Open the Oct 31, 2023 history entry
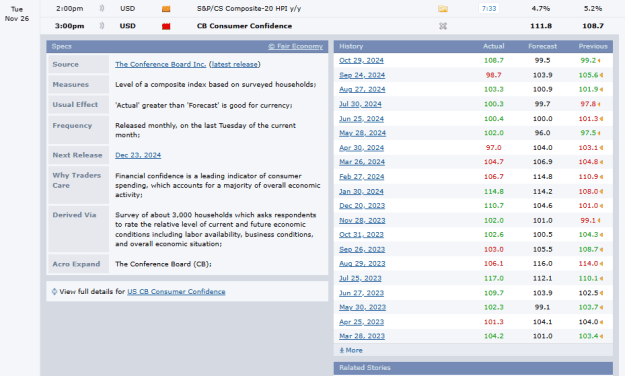Screen dimensions: 625x376 (361, 235)
